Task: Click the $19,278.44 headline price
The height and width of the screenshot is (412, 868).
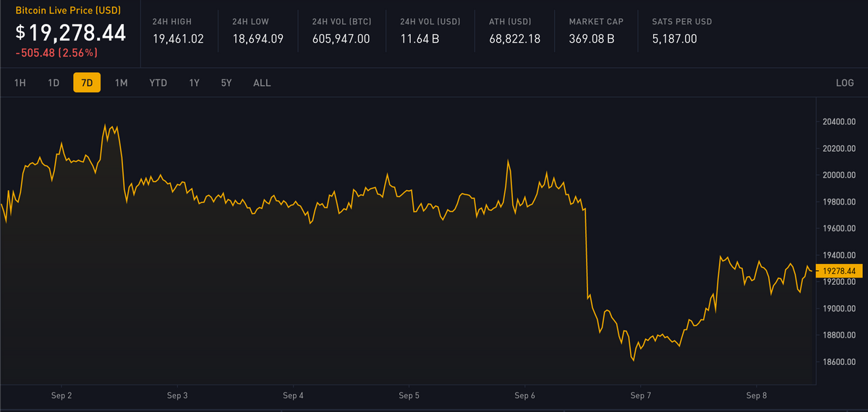Action: pos(70,33)
